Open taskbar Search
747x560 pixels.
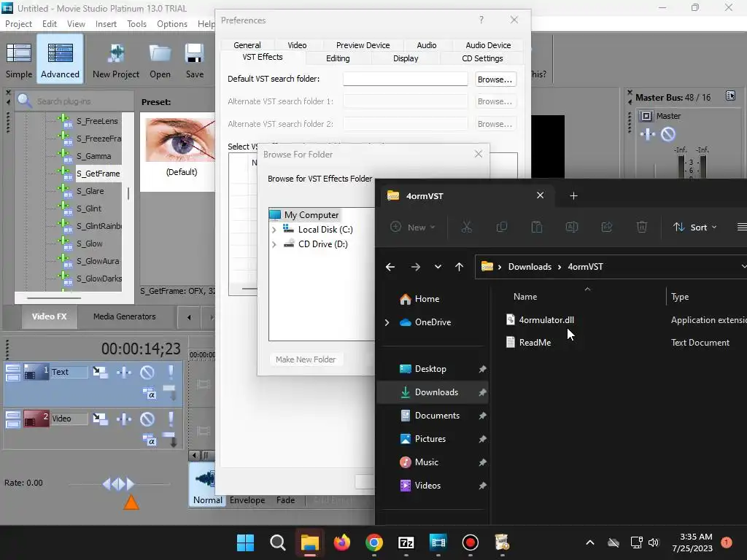[278, 542]
